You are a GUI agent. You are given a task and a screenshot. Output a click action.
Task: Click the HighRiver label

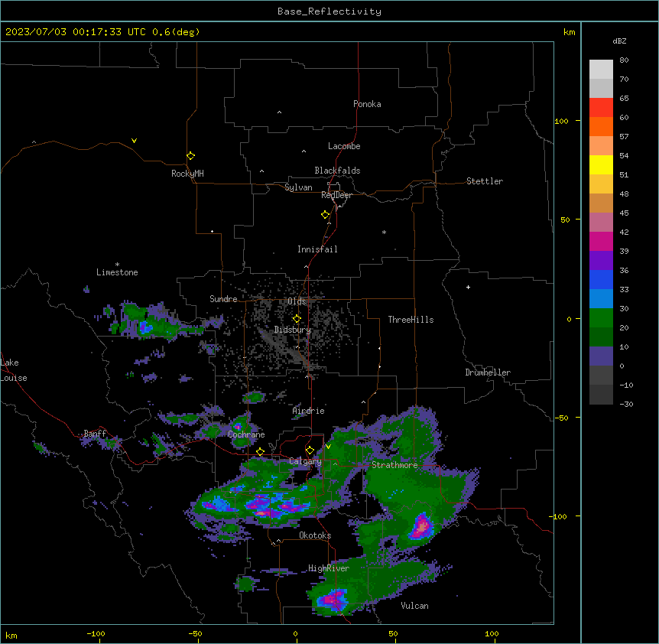click(x=329, y=568)
